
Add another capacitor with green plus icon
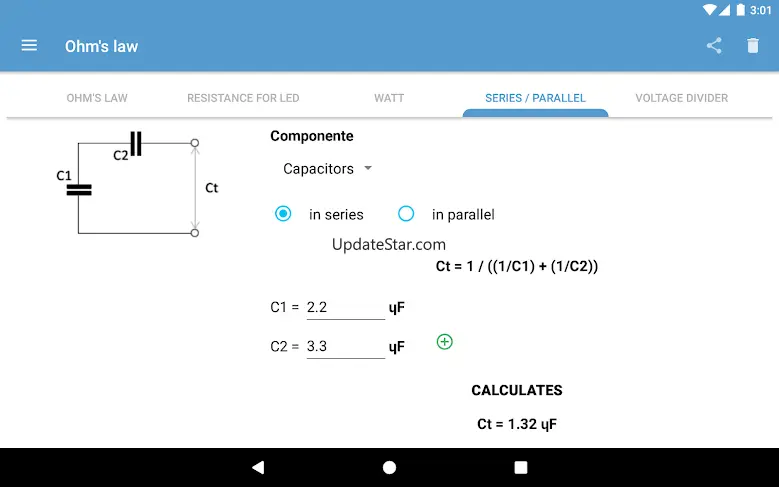point(445,342)
